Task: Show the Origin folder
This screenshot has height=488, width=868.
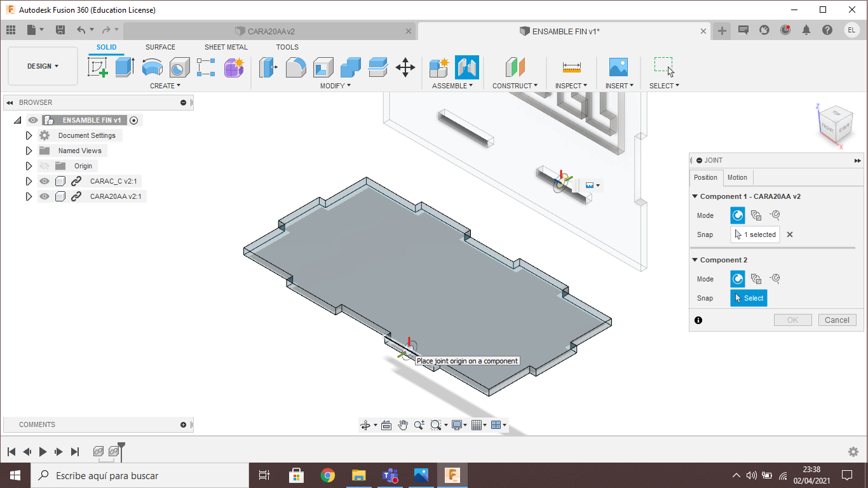Action: (44, 166)
